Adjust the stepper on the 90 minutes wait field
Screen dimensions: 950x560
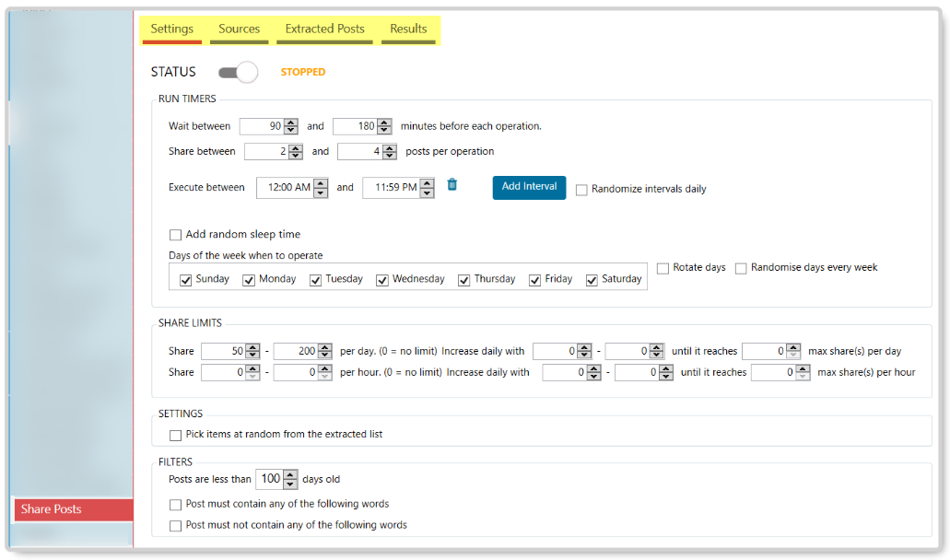pyautogui.click(x=291, y=126)
